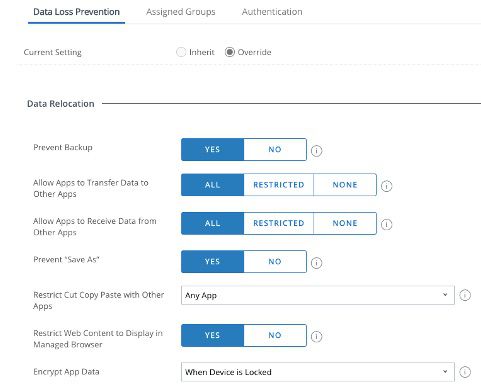Set Restrict Web Content to YES
Image resolution: width=481 pixels, height=392 pixels.
213,335
